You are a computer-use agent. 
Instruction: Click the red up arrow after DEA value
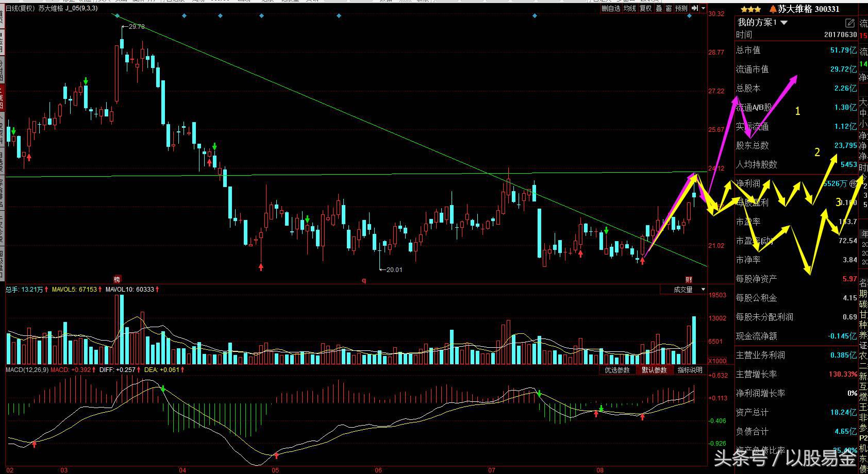(x=182, y=369)
